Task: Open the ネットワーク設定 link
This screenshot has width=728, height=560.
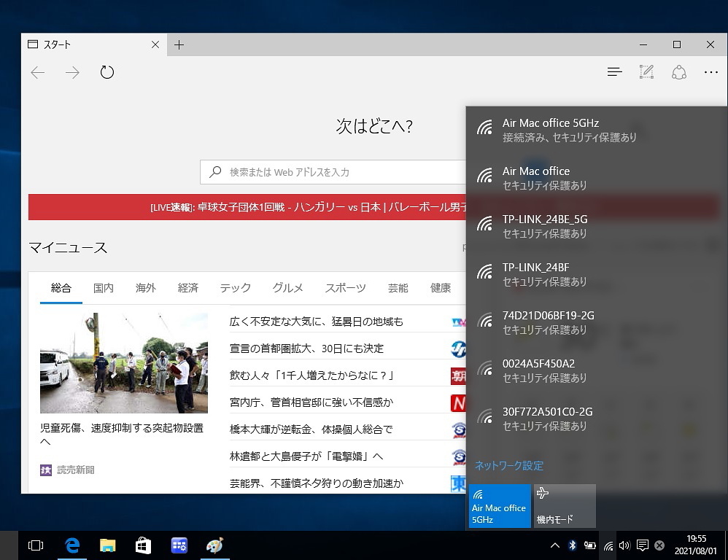Action: [509, 465]
